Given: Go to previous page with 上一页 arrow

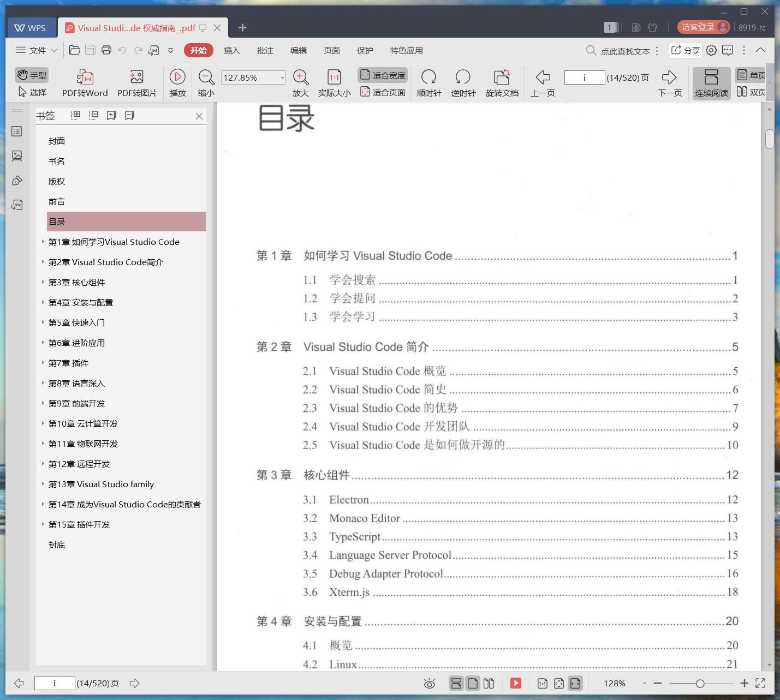Looking at the screenshot, I should click(x=543, y=83).
